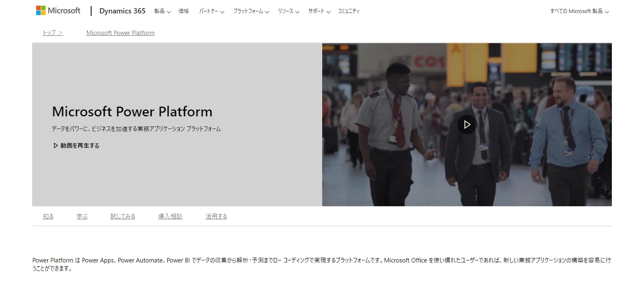Jump to the 学ぶ section tab

point(82,216)
